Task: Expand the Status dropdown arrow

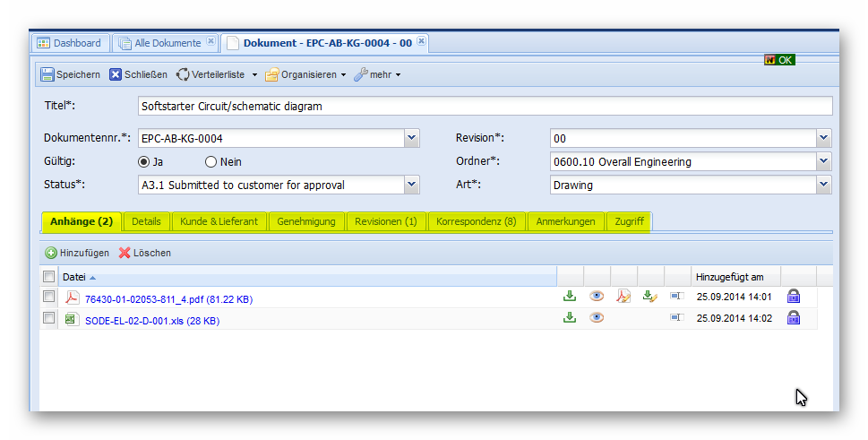Action: click(x=411, y=185)
